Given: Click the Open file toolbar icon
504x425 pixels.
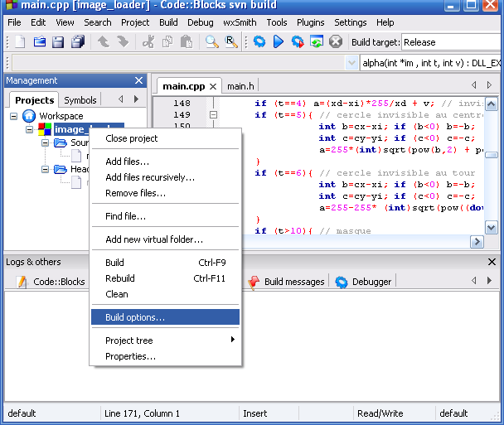Looking at the screenshot, I should (39, 41).
